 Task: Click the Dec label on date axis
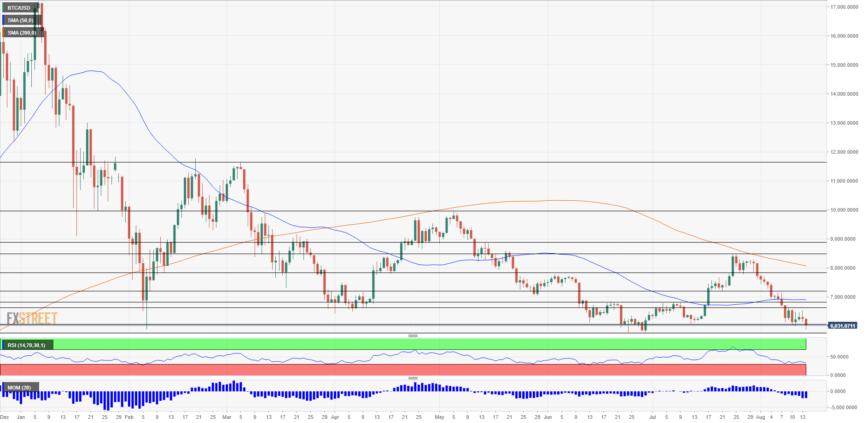(x=5, y=417)
